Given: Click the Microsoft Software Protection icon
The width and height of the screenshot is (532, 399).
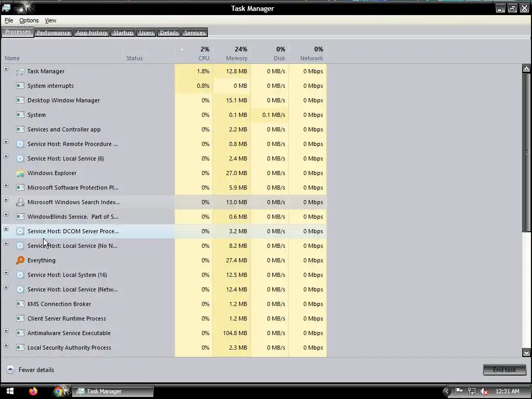Looking at the screenshot, I should tap(20, 188).
